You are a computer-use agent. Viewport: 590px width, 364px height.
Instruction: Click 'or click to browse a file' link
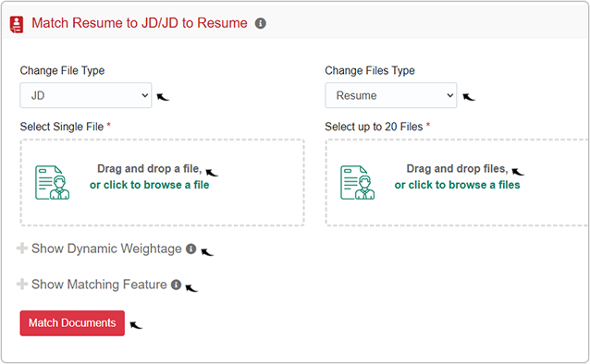coord(150,185)
